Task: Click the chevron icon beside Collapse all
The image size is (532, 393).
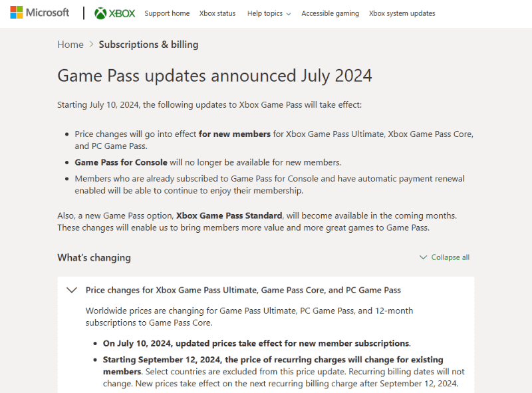Action: 423,257
